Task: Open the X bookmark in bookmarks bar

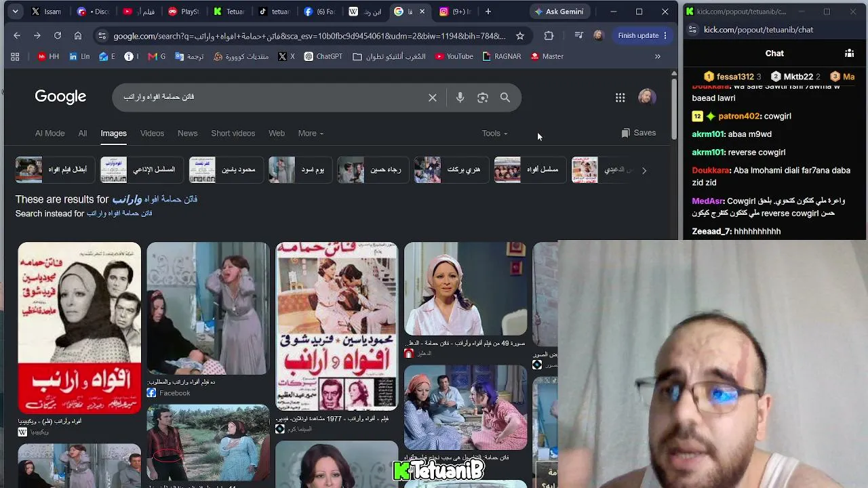Action: coord(286,56)
